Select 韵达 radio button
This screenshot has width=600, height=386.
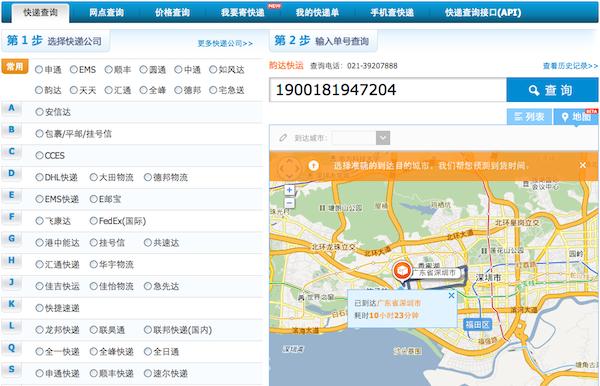(39, 90)
